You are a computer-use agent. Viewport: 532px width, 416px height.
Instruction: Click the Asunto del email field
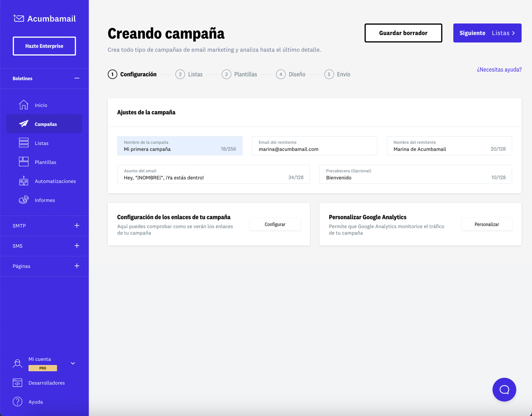[x=213, y=175]
